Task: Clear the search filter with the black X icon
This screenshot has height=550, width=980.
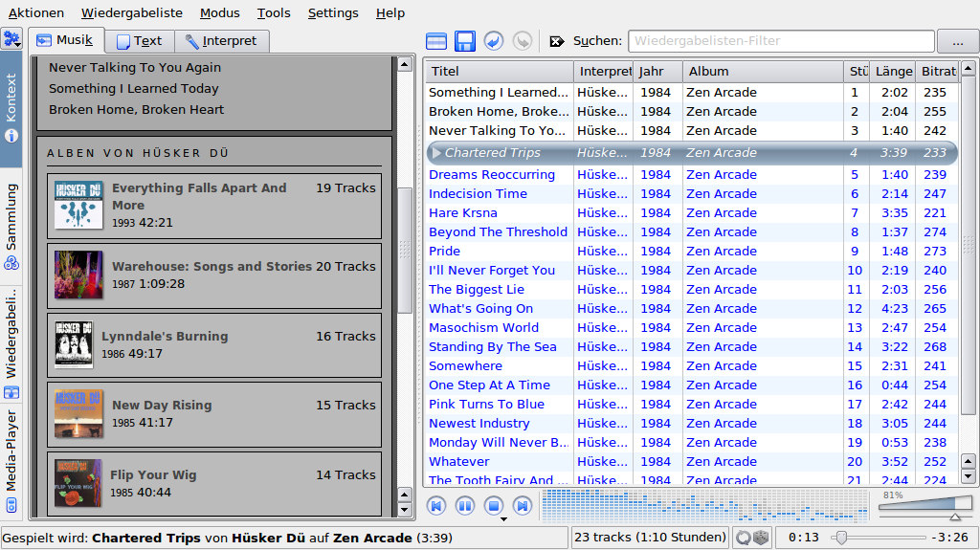Action: [556, 41]
